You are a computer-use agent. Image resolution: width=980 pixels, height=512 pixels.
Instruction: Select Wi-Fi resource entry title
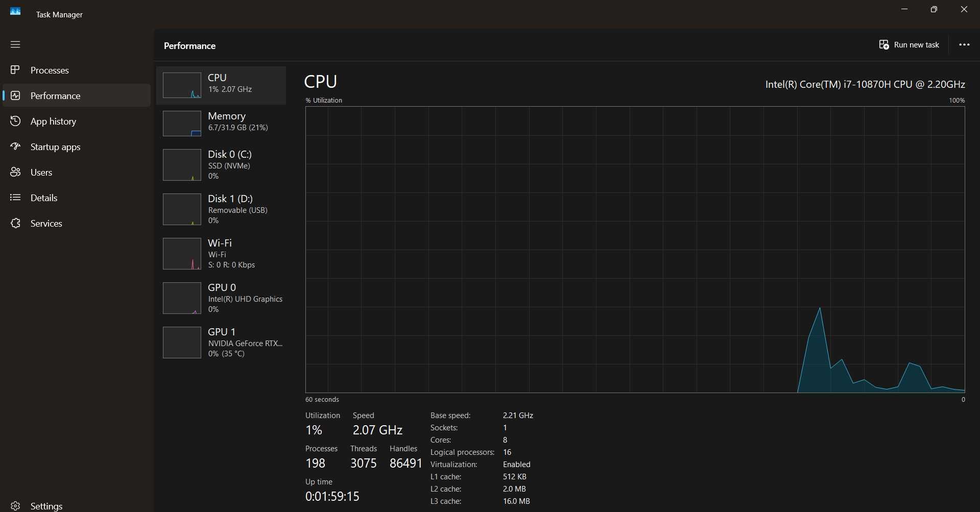[220, 243]
